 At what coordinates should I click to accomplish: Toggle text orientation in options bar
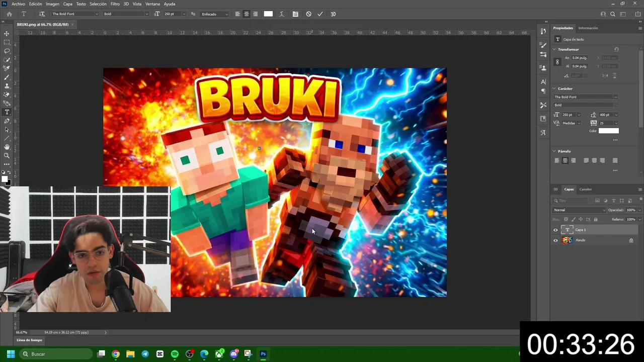pos(42,14)
